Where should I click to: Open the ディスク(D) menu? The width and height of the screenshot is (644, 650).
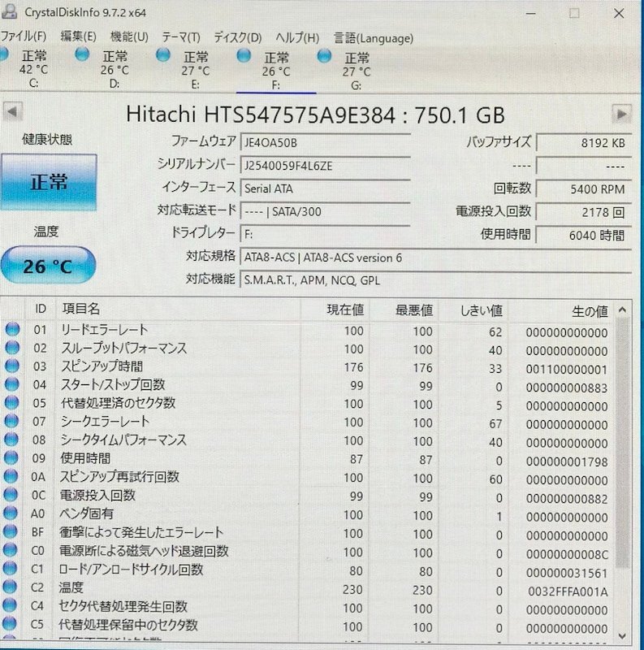(x=238, y=37)
